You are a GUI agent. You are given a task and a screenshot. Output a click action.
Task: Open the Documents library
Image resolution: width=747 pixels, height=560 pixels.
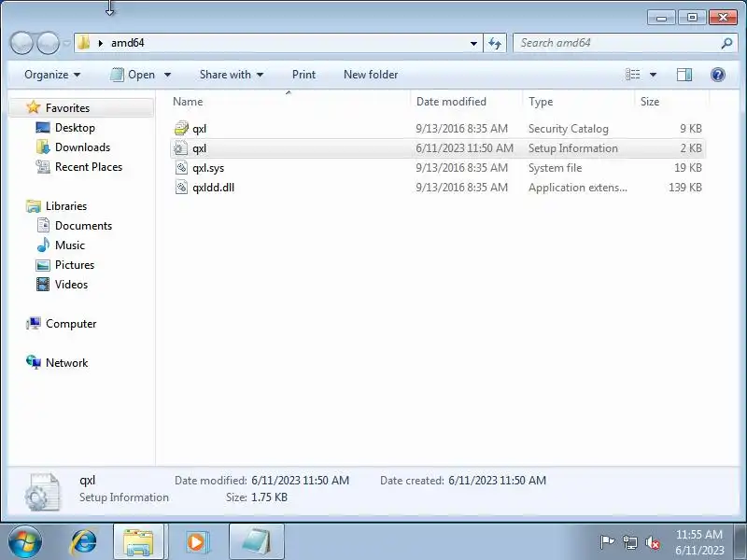(83, 226)
